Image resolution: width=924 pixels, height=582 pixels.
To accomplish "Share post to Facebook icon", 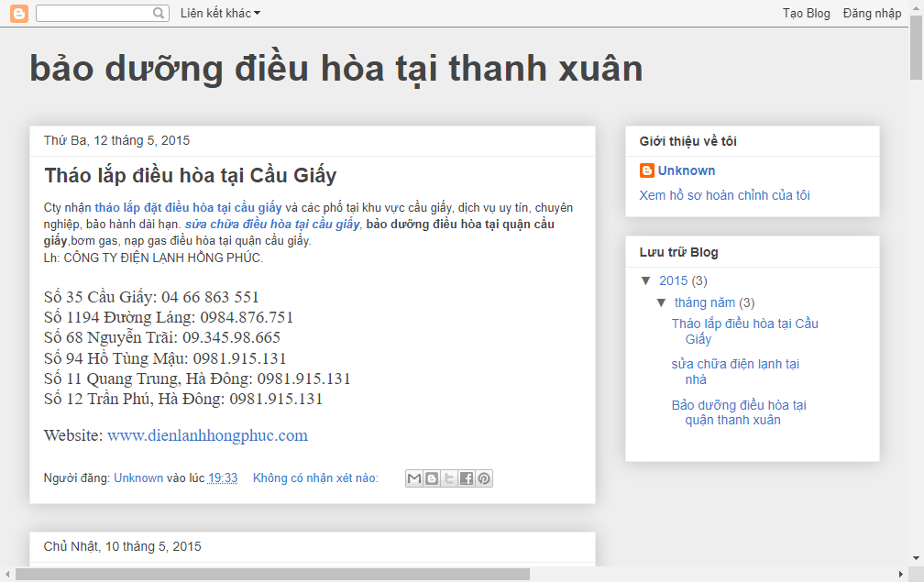I will (466, 478).
